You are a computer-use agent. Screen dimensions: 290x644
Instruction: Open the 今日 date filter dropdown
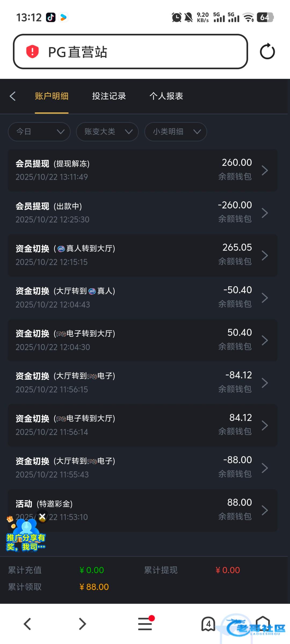[x=39, y=132]
